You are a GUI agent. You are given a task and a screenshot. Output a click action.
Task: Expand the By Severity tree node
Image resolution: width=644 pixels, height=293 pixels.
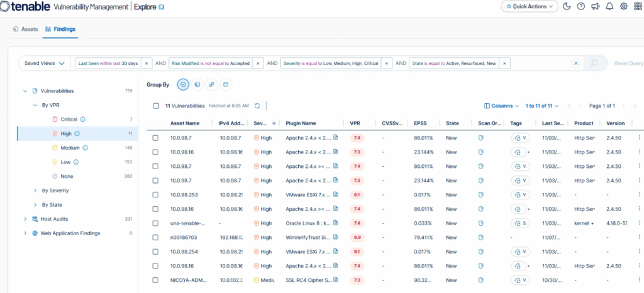[x=35, y=191]
